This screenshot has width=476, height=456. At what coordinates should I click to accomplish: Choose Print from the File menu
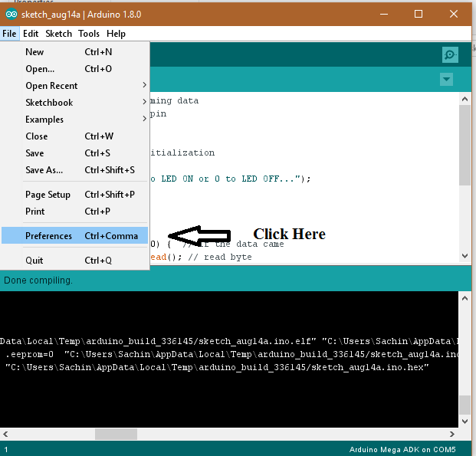(74, 212)
